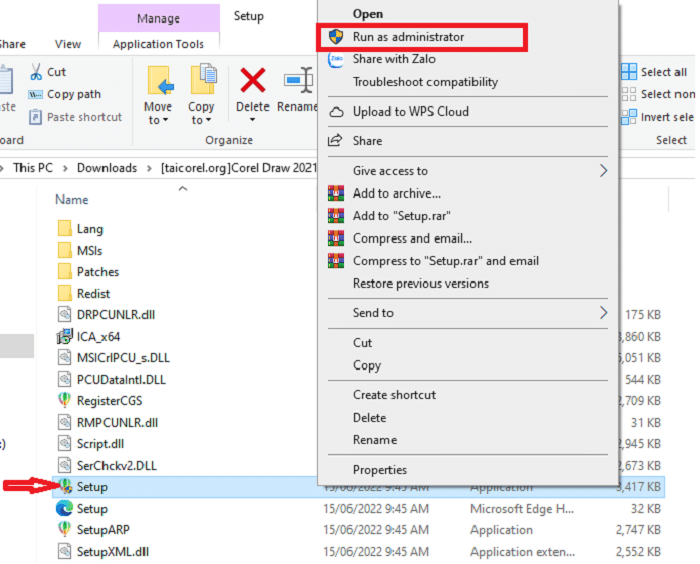Select Rename in the context menu
The width and height of the screenshot is (700, 564).
point(375,440)
